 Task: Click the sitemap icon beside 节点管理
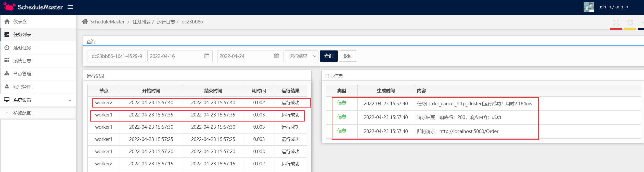(x=7, y=74)
